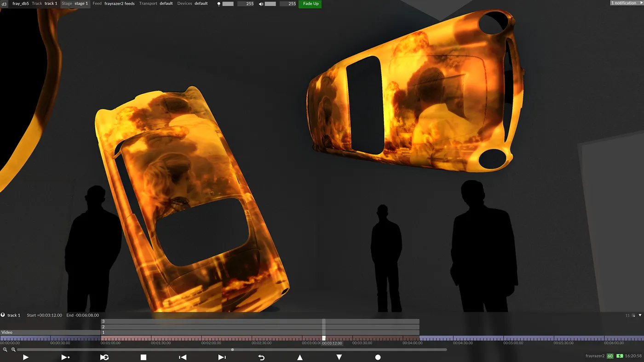Screen dimensions: 644x362
Task: Mute output using the speaker icon
Action: coord(260,3)
